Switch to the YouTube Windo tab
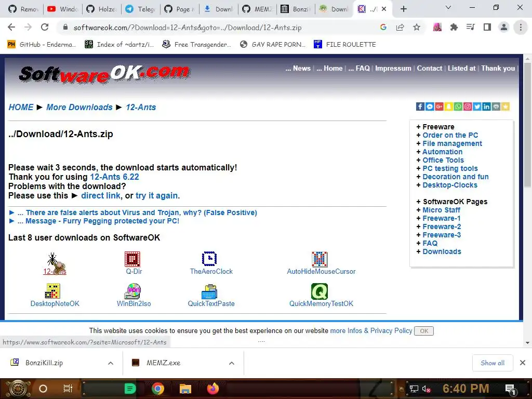Viewport: 532px width, 399px height. click(x=63, y=9)
